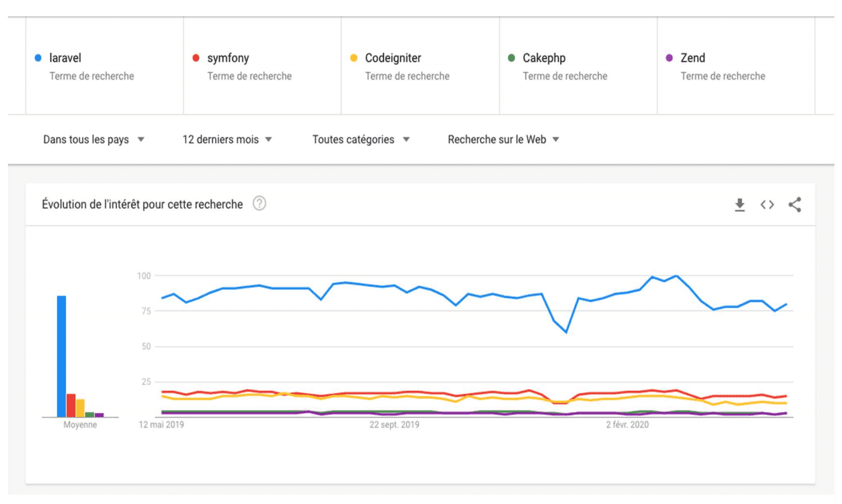Open the Recherche sur le Web dropdown
Viewport: 842px width, 504px height.
click(x=504, y=140)
